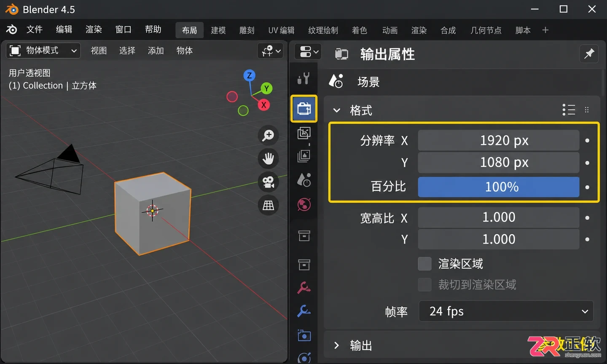Enable the 裁切到渲染区域 checkbox
The width and height of the screenshot is (607, 364).
424,285
